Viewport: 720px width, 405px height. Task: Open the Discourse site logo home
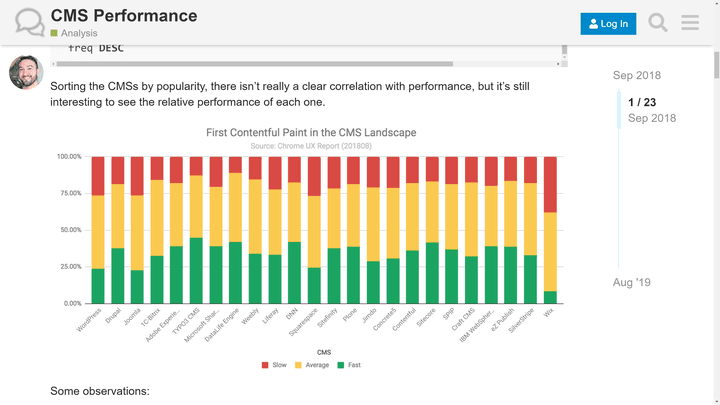pos(29,23)
